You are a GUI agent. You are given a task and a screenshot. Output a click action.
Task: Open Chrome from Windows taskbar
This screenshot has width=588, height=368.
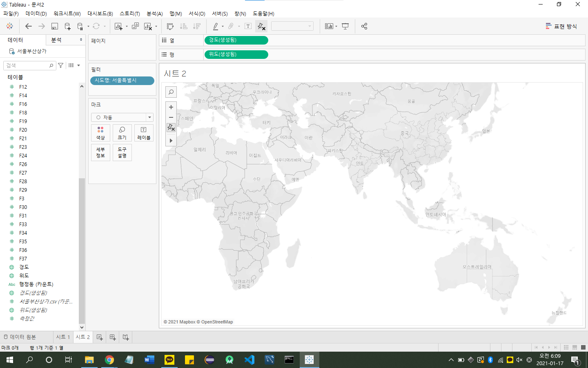click(109, 360)
